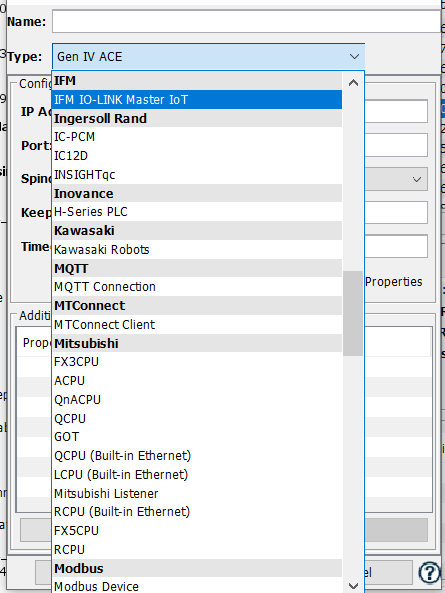Choose FX5CPU device type
445x593 pixels.
pyautogui.click(x=197, y=531)
